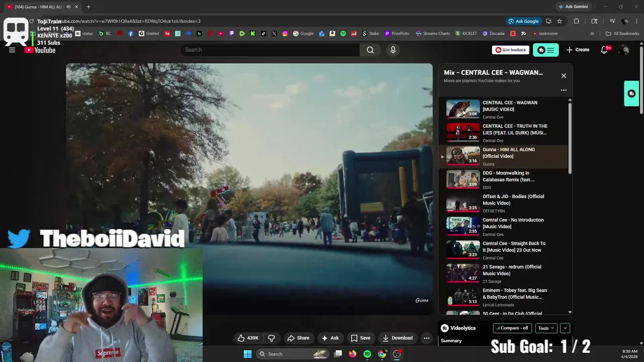Click the TubeBuddy side tab icon
This screenshot has height=362, width=644.
[x=631, y=94]
